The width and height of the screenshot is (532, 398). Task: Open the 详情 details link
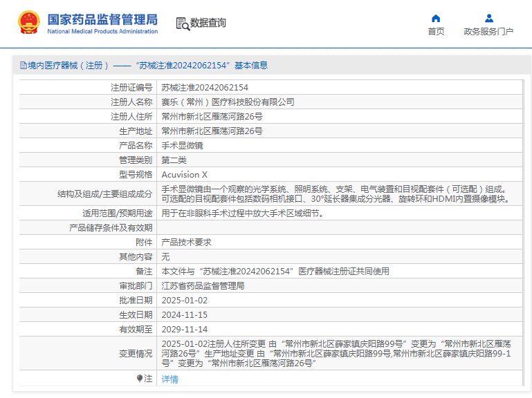pos(169,379)
